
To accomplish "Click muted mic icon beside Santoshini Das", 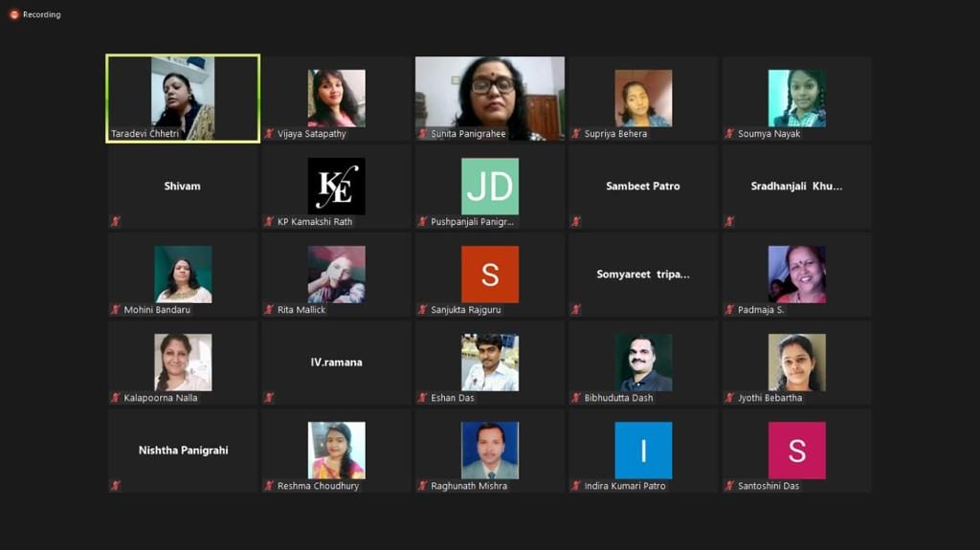I will coord(729,486).
